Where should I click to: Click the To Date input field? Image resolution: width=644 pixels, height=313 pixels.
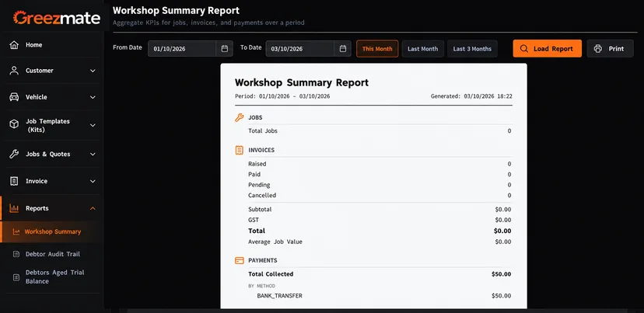[300, 49]
